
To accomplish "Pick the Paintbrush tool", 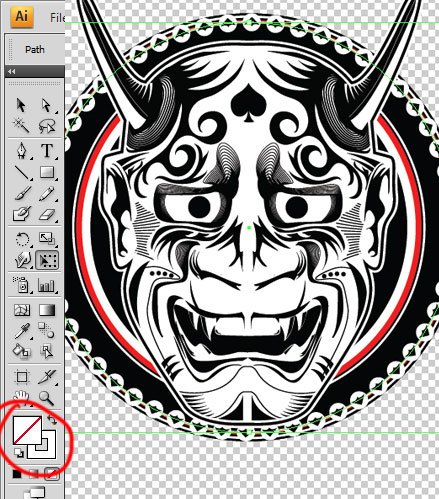I will [22, 193].
